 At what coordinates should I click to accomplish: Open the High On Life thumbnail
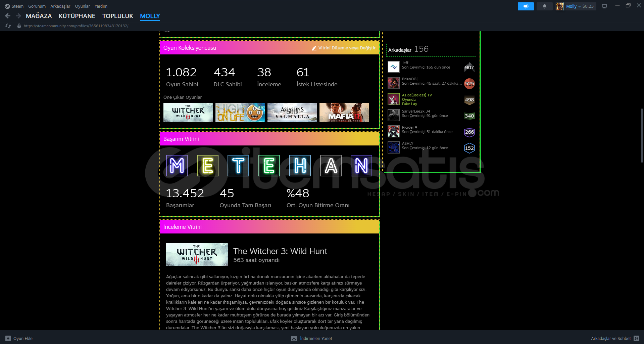click(x=240, y=113)
